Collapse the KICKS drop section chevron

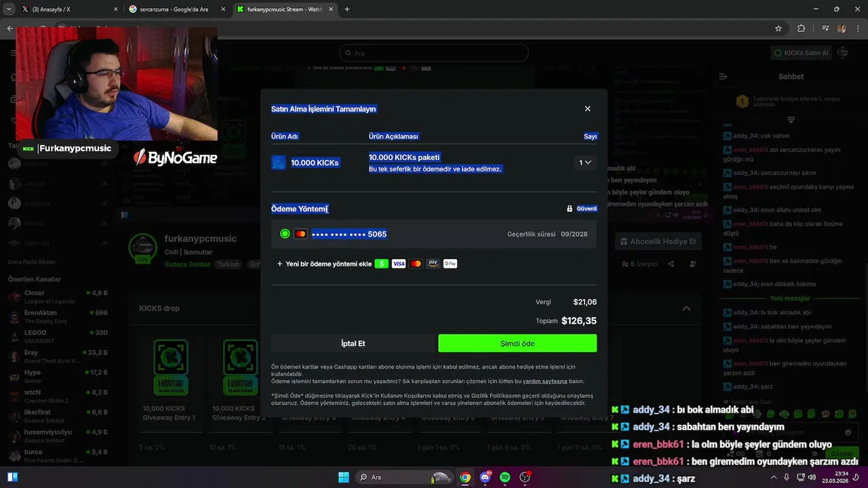pyautogui.click(x=686, y=308)
